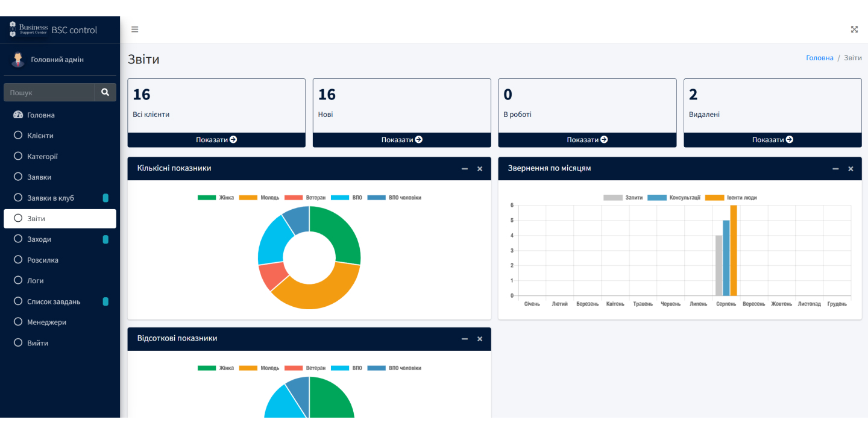Image resolution: width=868 pixels, height=434 pixels.
Task: Click the Головна breadcrumb link
Action: (x=819, y=58)
